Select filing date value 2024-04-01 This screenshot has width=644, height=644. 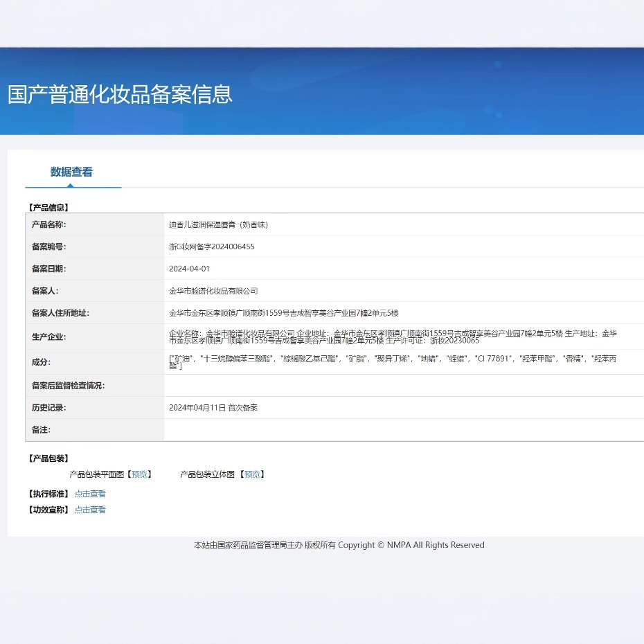[x=189, y=269]
